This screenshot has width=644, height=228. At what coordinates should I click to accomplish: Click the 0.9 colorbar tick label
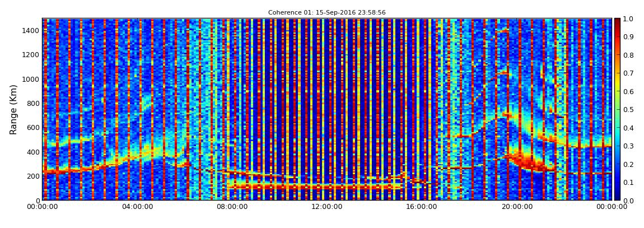629,36
